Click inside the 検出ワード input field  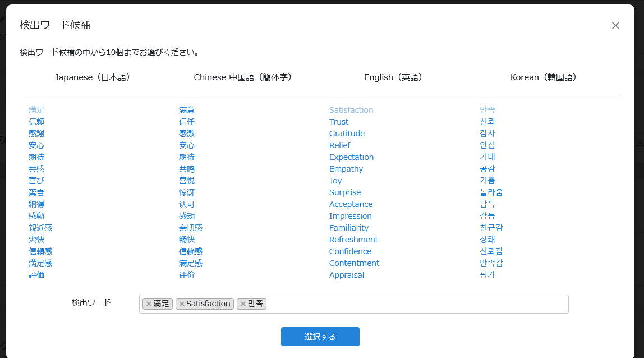point(415,304)
